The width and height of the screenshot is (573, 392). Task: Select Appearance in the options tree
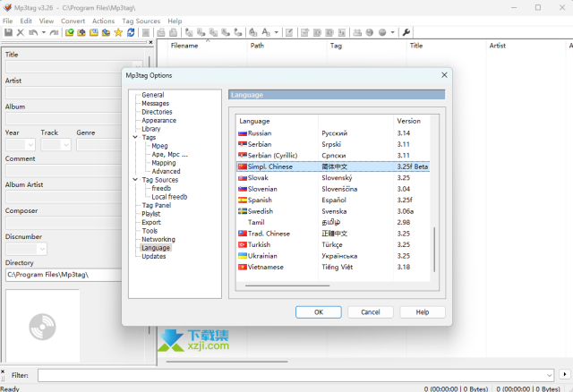point(159,121)
